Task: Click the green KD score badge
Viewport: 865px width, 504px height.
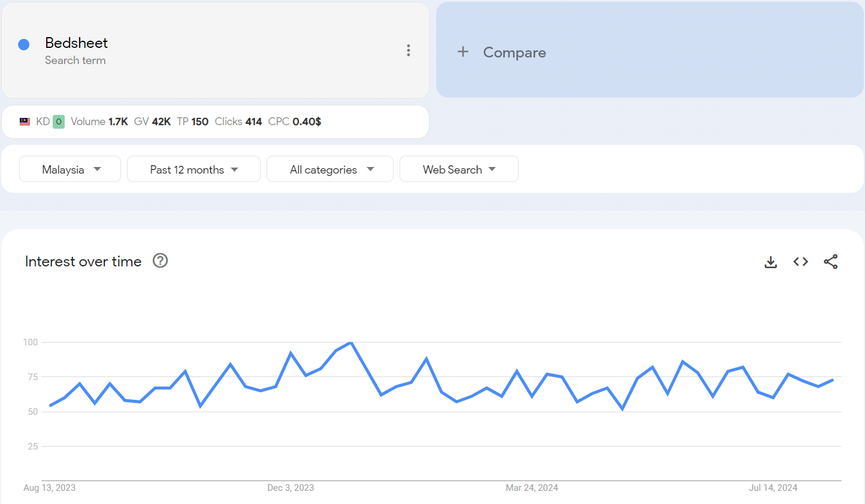Action: pyautogui.click(x=59, y=122)
